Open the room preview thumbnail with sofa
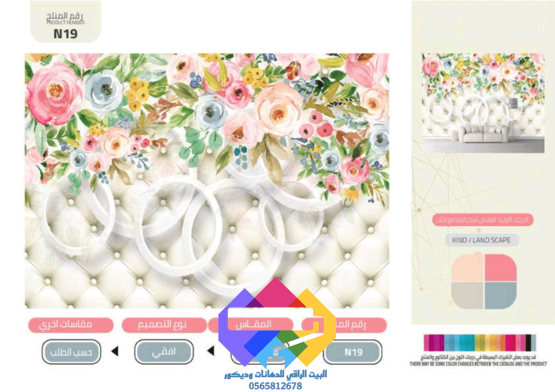The image size is (555, 392). click(x=483, y=103)
